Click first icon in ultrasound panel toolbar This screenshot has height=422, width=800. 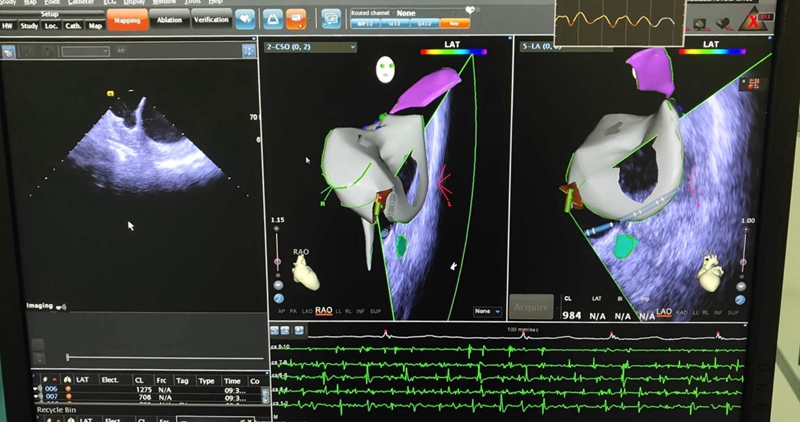tap(8, 52)
